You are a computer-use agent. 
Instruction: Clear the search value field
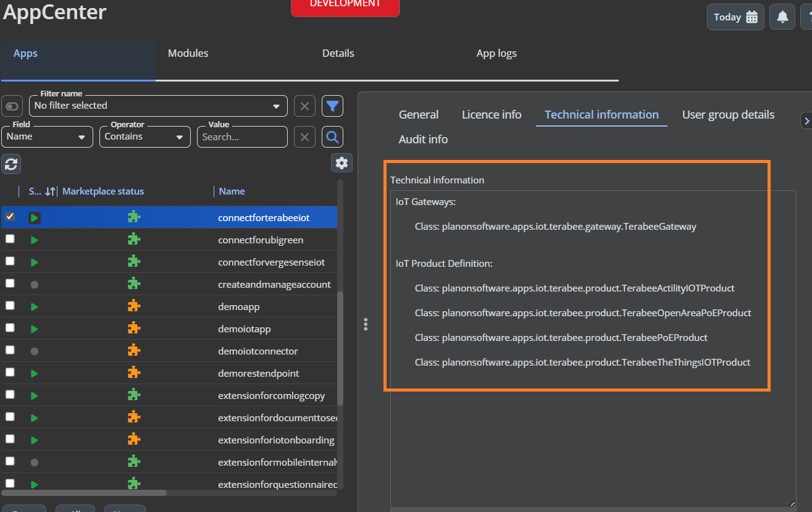[x=304, y=136]
